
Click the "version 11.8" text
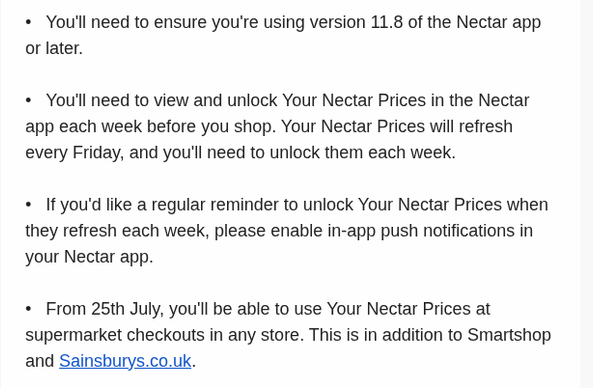click(x=356, y=22)
